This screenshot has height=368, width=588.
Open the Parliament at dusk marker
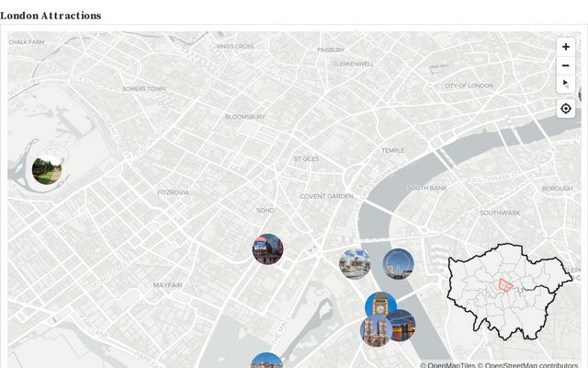pyautogui.click(x=402, y=325)
